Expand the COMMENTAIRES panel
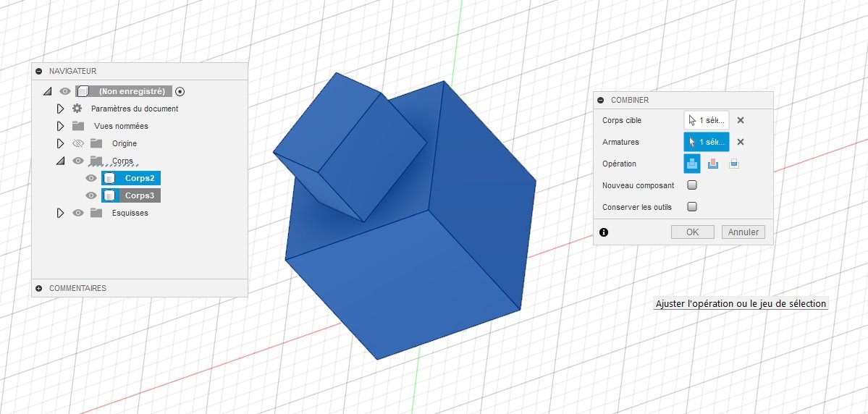The height and width of the screenshot is (414, 868). coord(39,288)
